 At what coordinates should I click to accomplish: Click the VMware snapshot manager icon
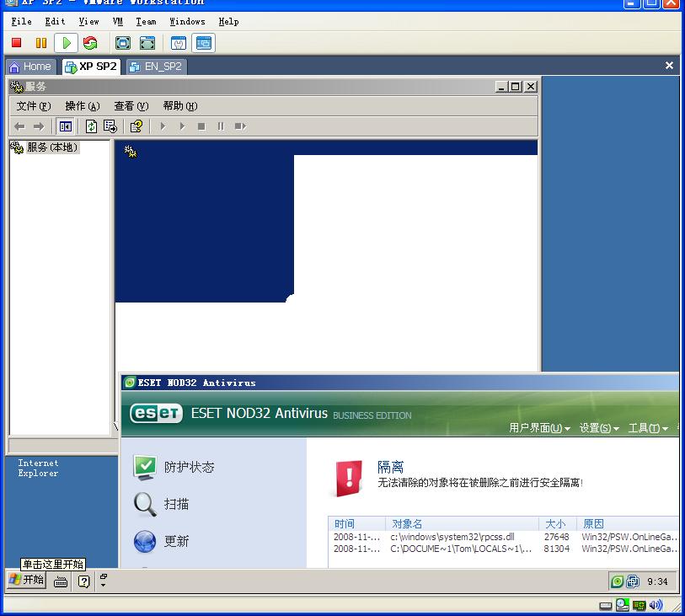pos(179,43)
